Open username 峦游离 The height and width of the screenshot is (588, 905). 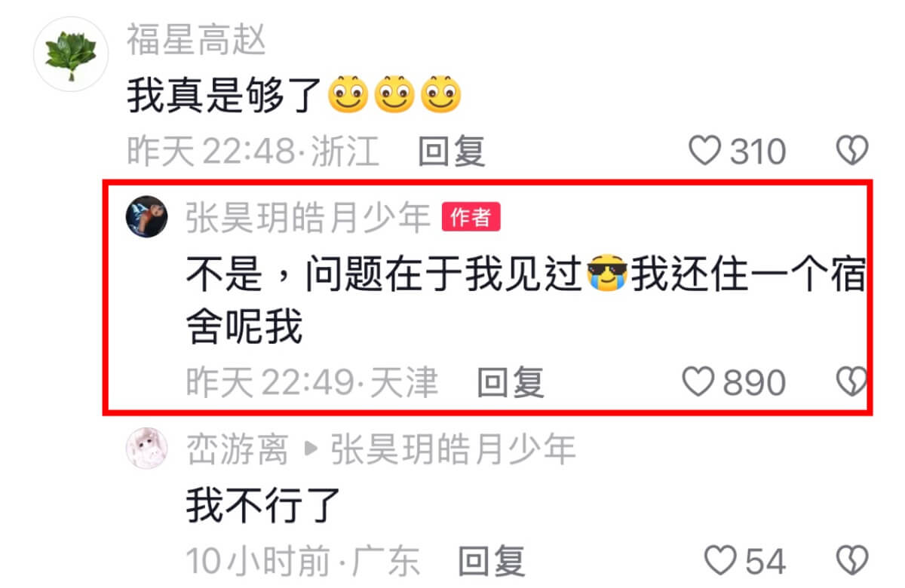(238, 450)
